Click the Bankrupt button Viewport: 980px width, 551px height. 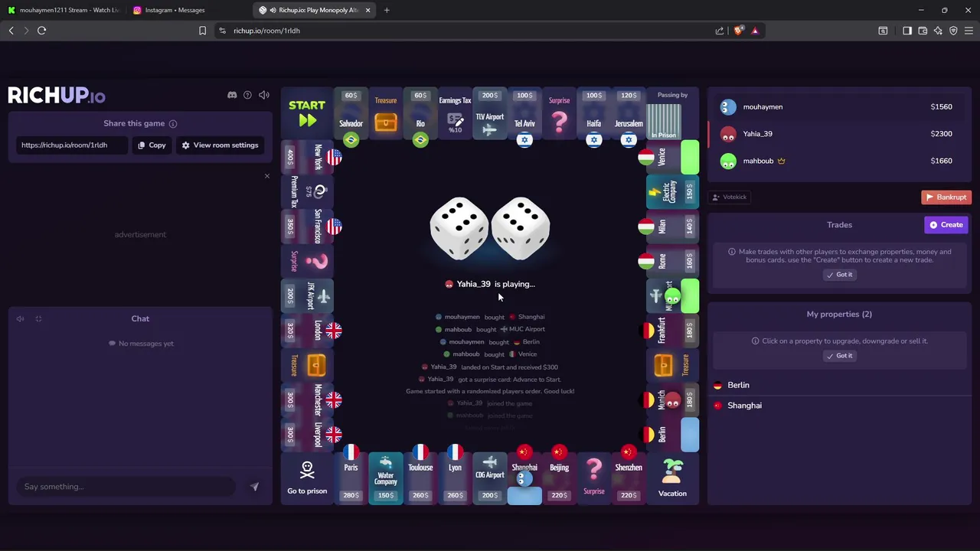[946, 197]
